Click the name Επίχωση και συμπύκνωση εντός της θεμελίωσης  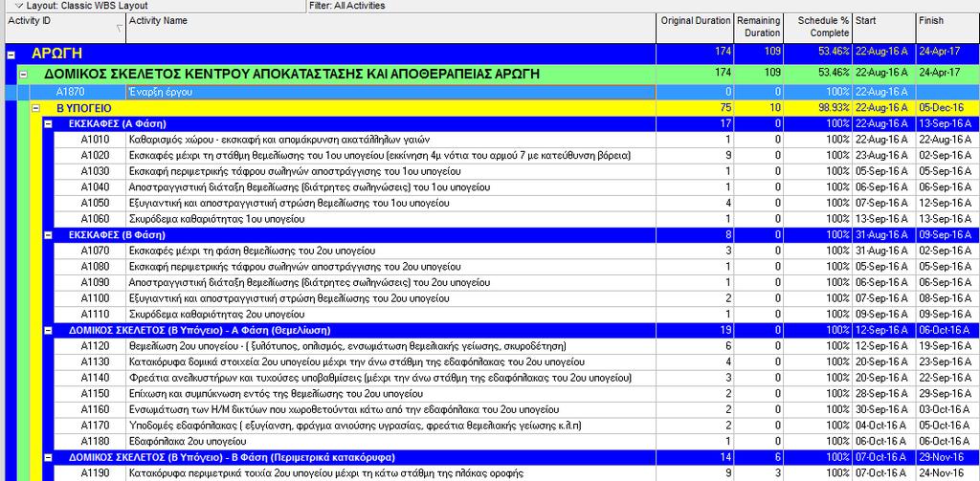coord(276,394)
